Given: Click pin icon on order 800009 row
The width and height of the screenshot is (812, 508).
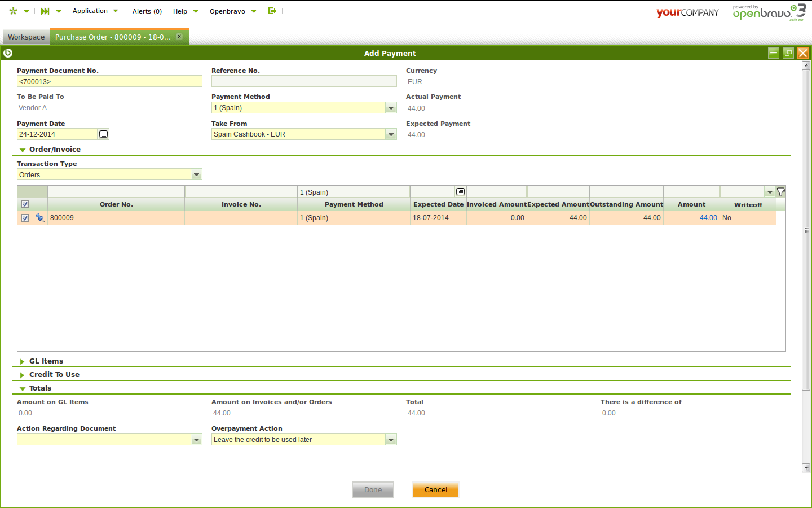Looking at the screenshot, I should point(40,218).
